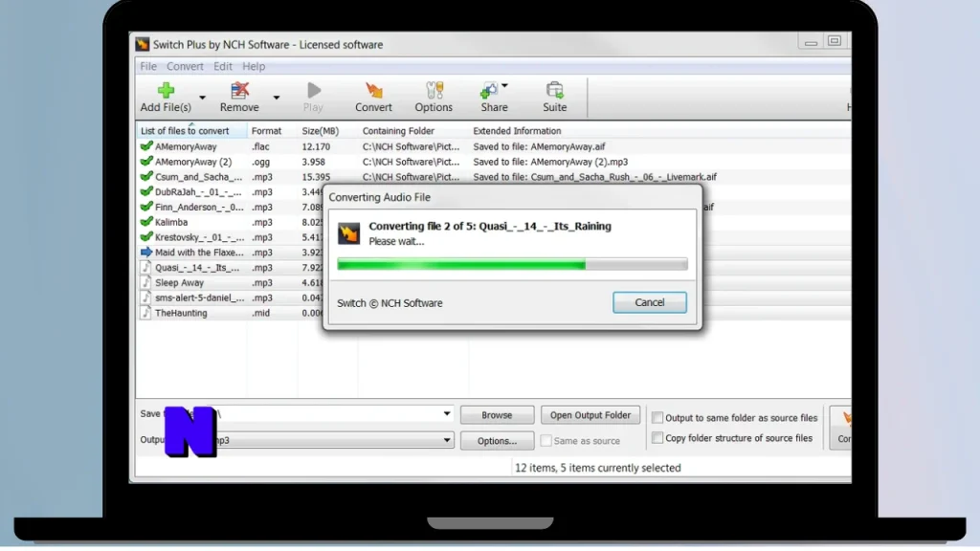Click green check icon beside Csum_and_Sacha

(x=146, y=177)
